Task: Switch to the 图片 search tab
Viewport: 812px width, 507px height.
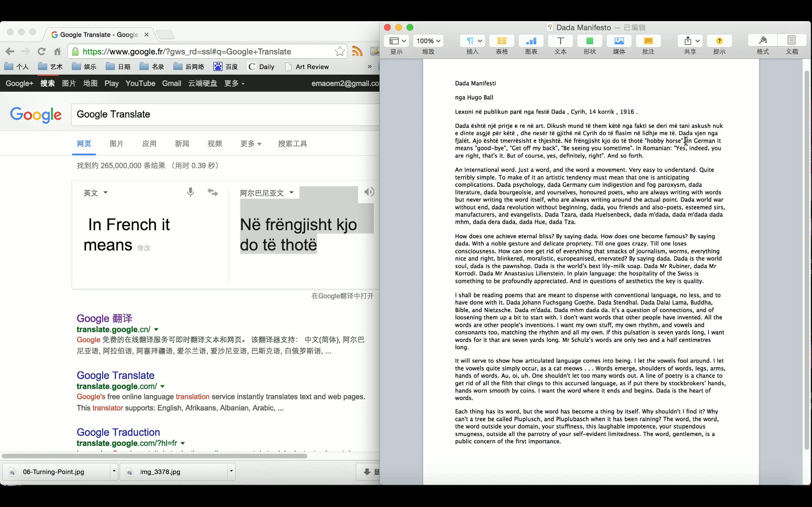Action: click(116, 144)
